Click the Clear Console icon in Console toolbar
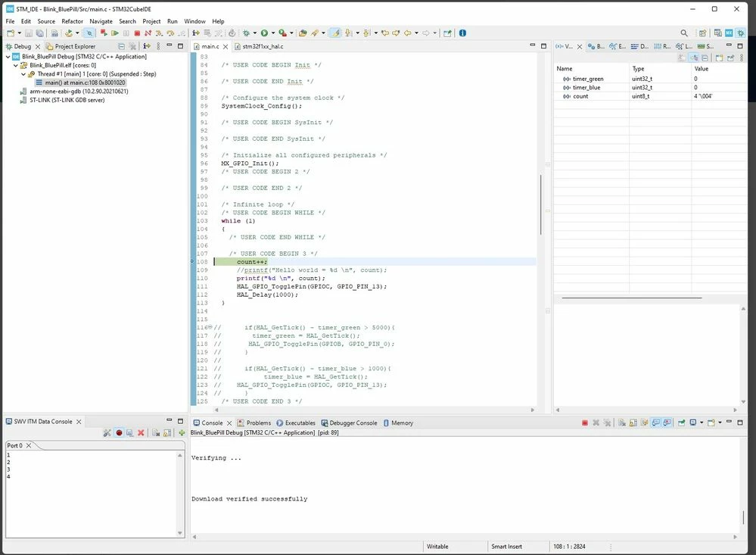Viewport: 756px width, 555px height. (x=622, y=422)
